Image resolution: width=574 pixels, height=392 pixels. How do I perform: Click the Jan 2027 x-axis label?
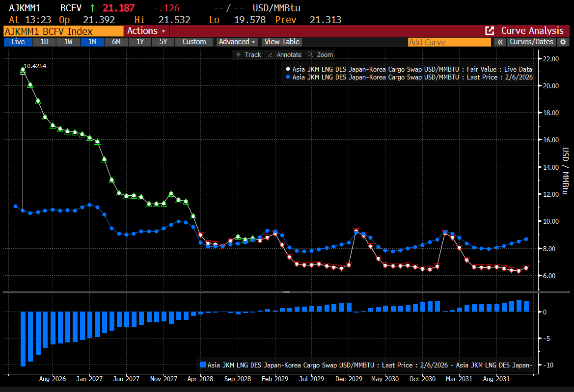pyautogui.click(x=89, y=379)
